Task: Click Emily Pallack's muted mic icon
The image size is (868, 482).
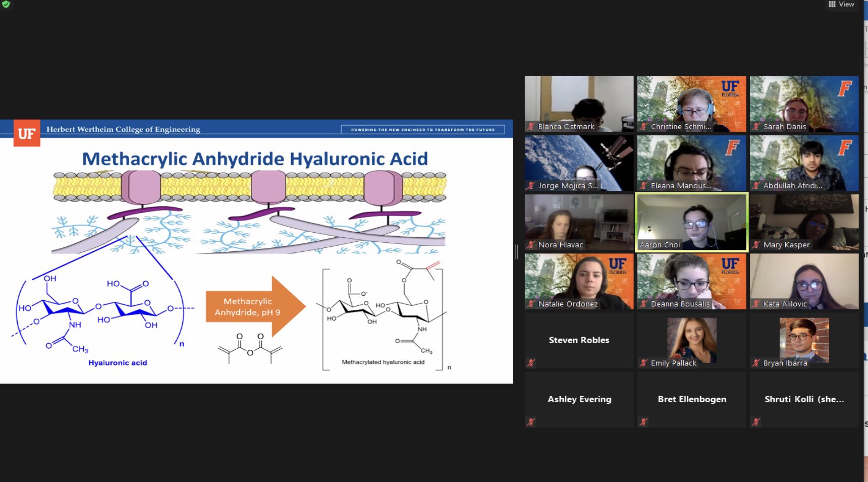Action: (643, 363)
